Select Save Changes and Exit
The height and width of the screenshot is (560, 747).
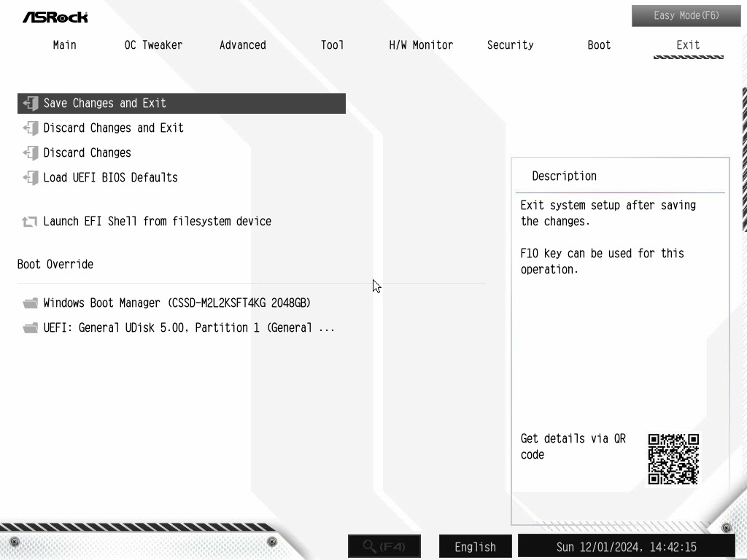[182, 104]
